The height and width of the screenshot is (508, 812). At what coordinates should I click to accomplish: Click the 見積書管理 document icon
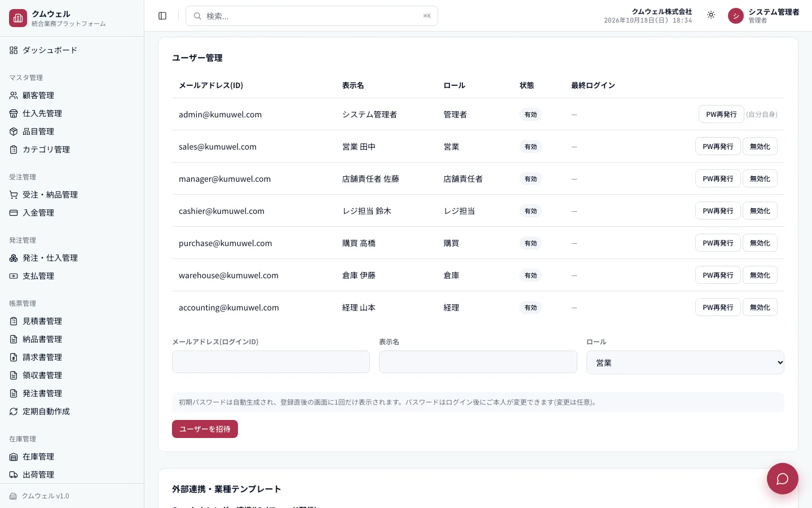point(14,321)
